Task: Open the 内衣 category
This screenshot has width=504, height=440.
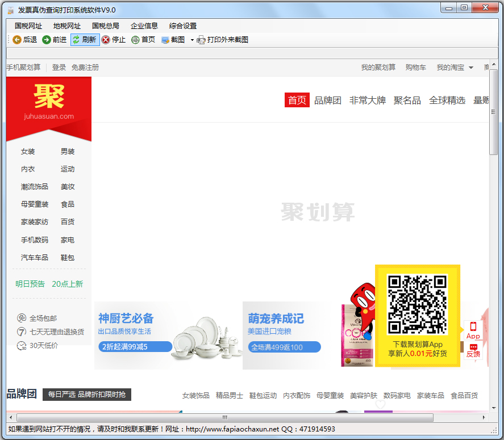Action: (28, 169)
